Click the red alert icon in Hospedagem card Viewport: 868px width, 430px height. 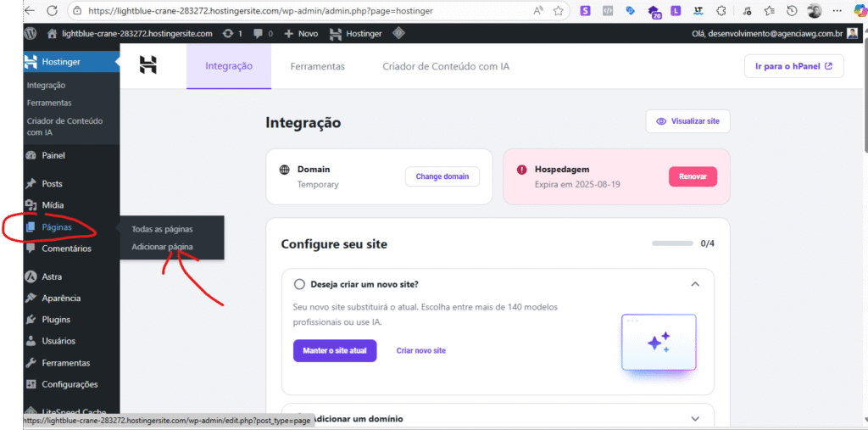(x=521, y=170)
